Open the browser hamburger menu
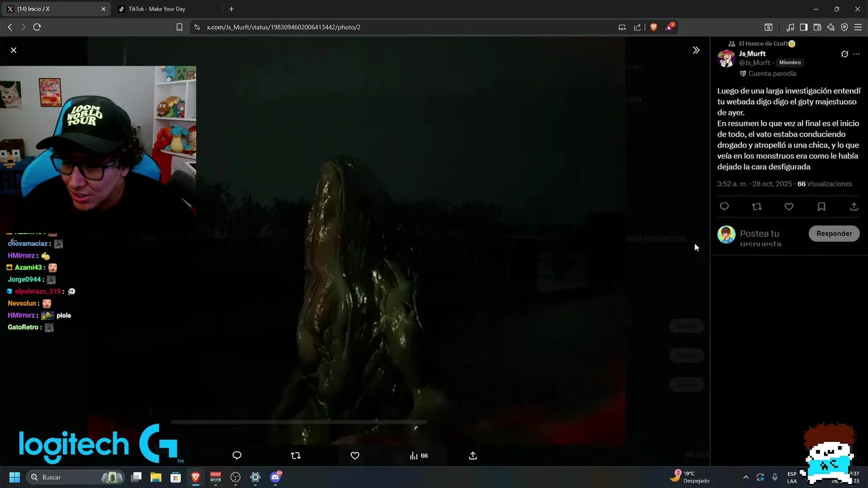Screen dimensions: 868x488 click(858, 27)
